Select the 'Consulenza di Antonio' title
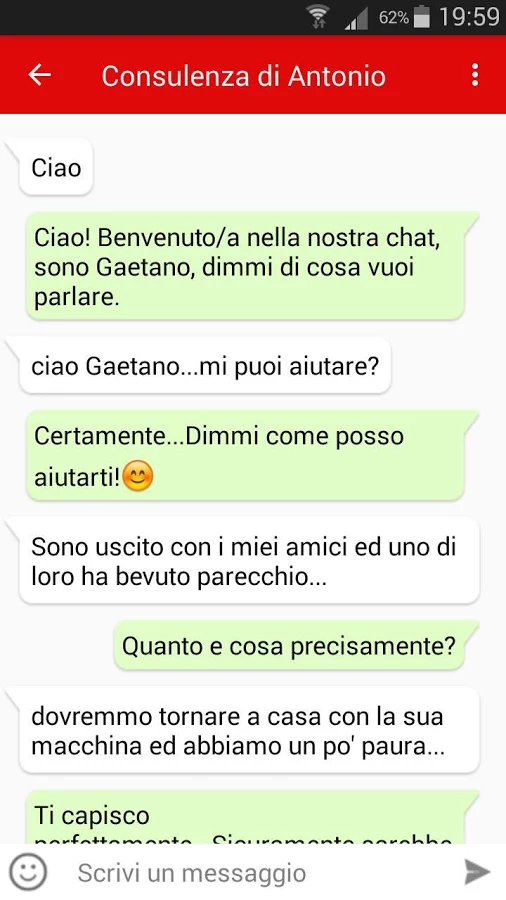The width and height of the screenshot is (506, 900). (243, 76)
